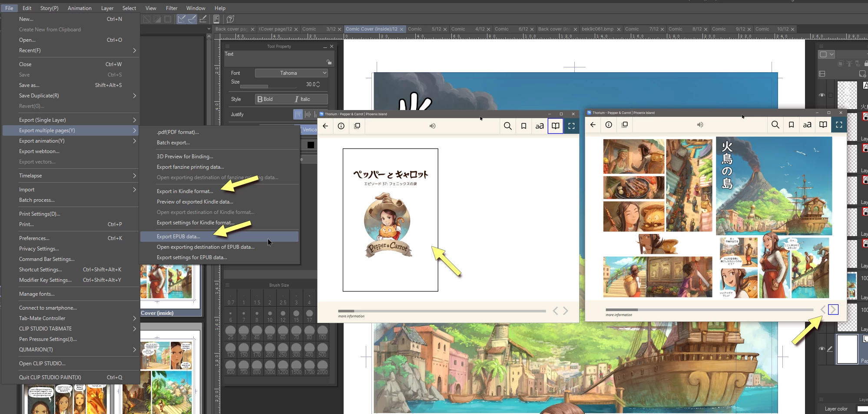Image resolution: width=868 pixels, height=414 pixels.
Task: Click the bookmark icon in left Thorium window
Action: coord(523,126)
